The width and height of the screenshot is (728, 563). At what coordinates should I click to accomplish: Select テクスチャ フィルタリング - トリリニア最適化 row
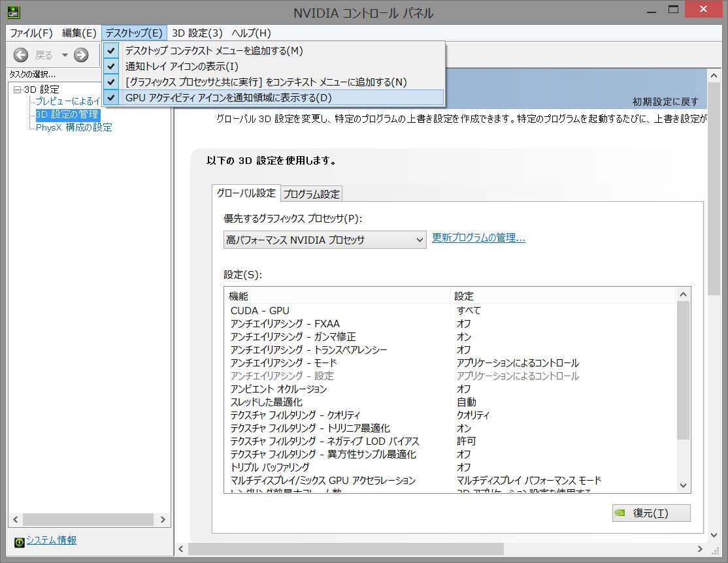point(450,428)
